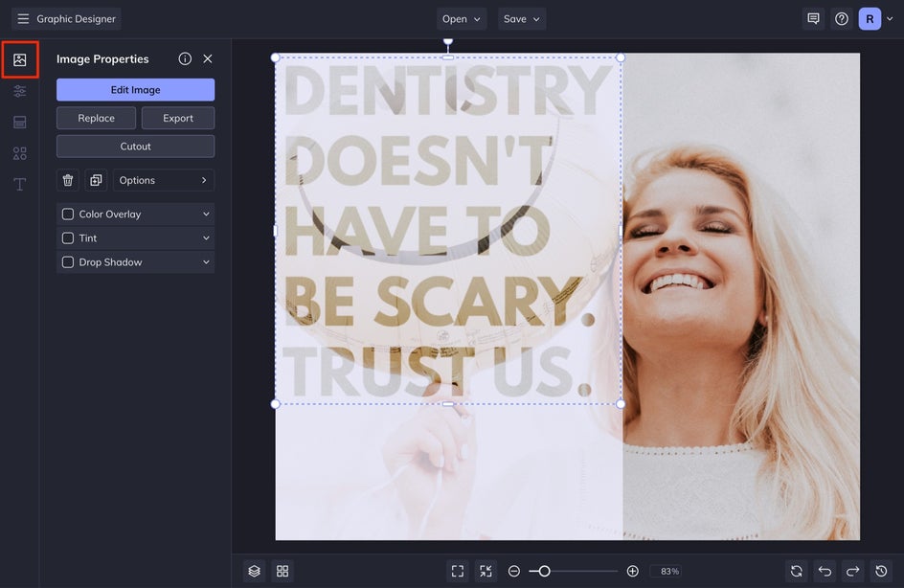Enable the Tint checkbox
The image size is (904, 588).
coord(68,238)
